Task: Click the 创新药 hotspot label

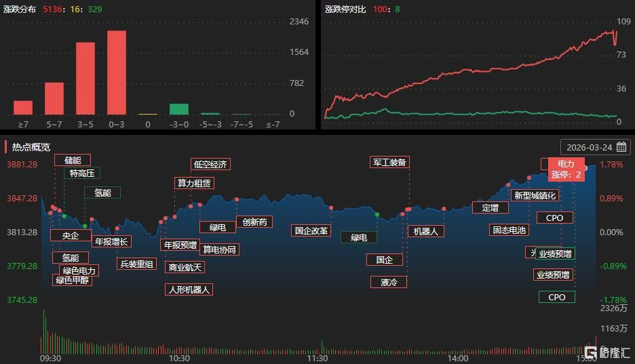Action: (x=254, y=222)
